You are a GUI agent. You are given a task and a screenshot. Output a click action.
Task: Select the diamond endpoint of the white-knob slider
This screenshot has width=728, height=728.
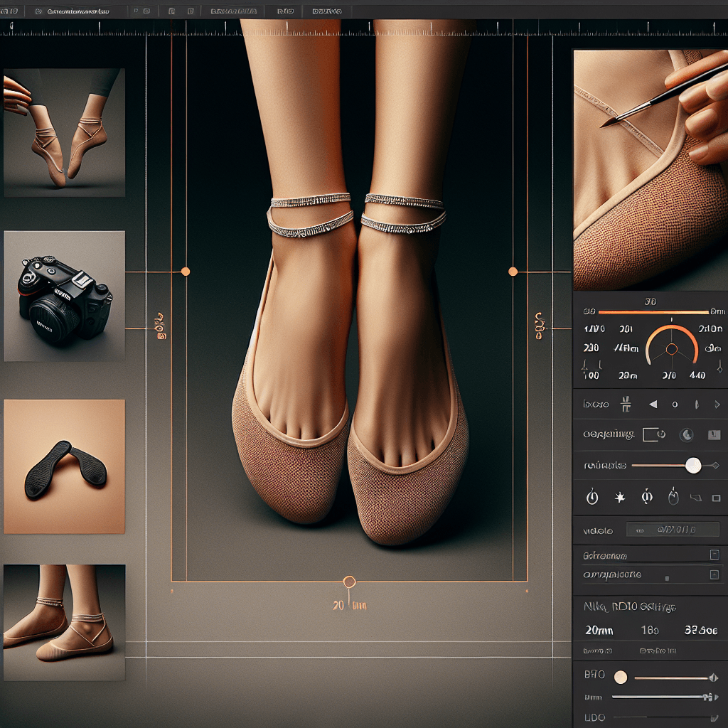[x=714, y=465]
